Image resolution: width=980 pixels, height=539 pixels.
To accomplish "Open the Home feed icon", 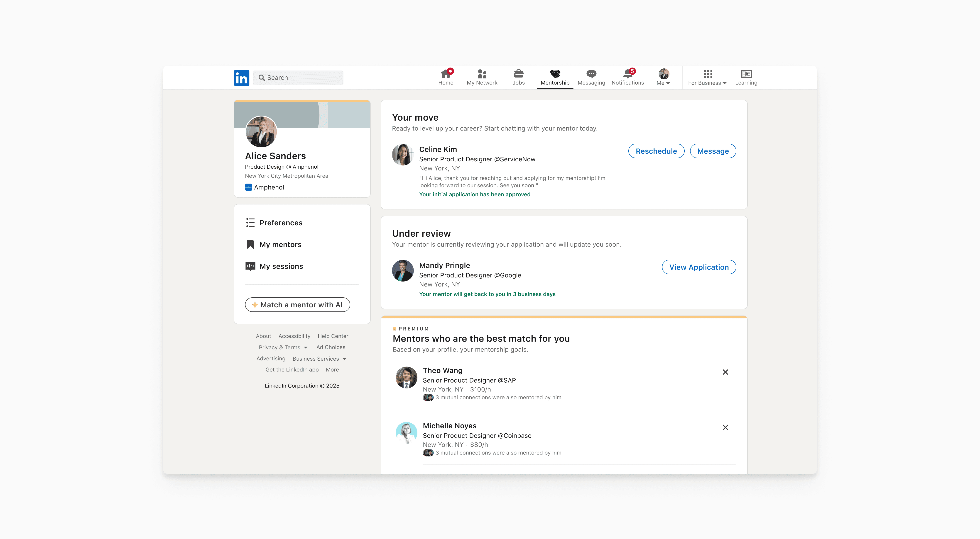I will 446,74.
